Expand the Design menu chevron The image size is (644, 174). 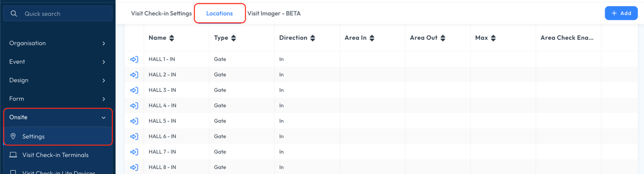pyautogui.click(x=104, y=80)
